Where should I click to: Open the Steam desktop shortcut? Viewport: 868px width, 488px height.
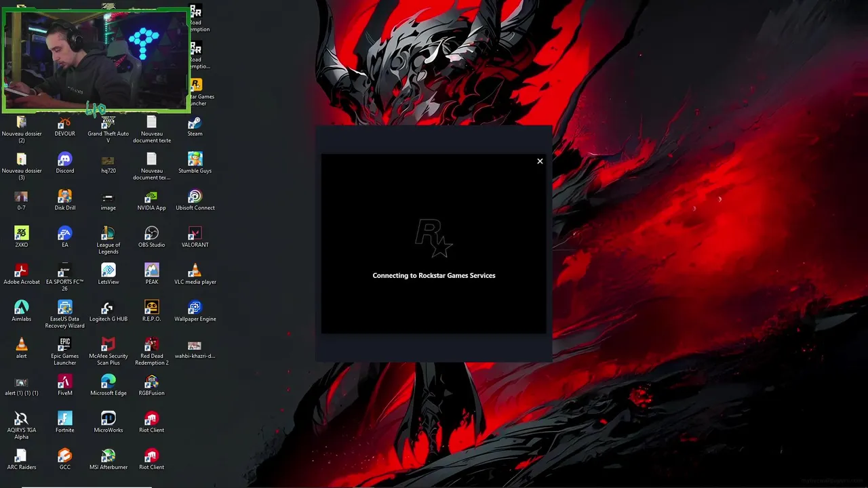195,126
